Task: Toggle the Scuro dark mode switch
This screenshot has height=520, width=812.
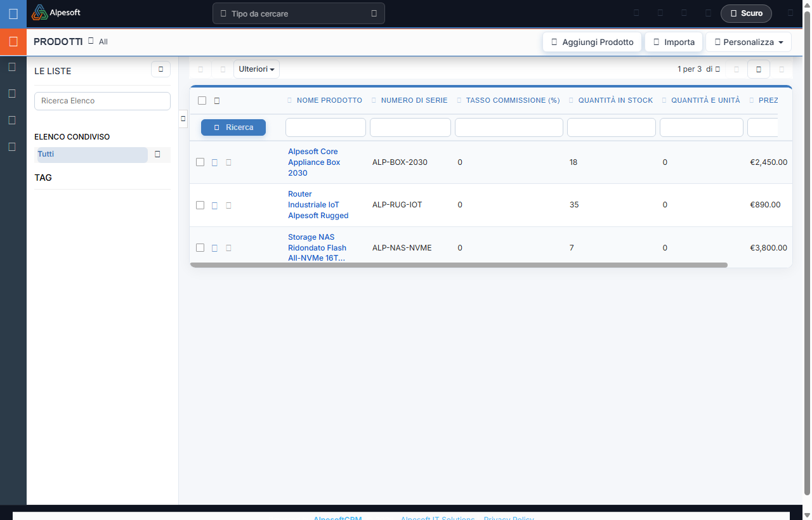Action: [x=746, y=13]
